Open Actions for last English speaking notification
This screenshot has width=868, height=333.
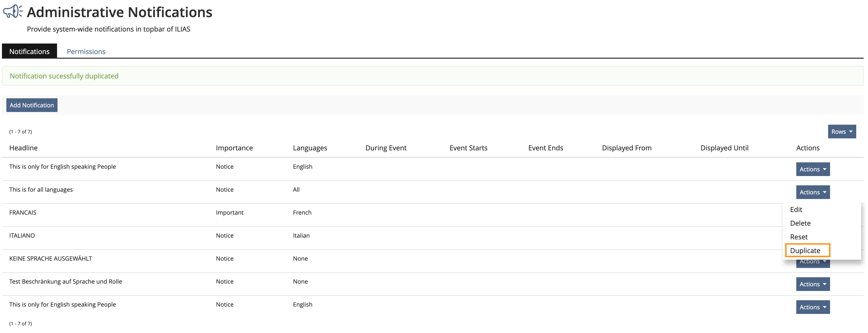click(812, 307)
